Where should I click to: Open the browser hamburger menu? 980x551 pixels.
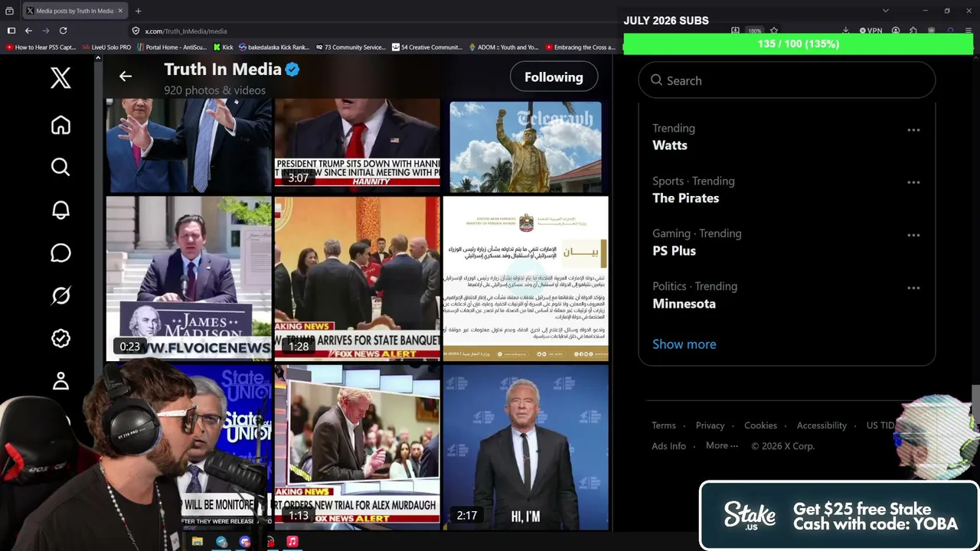click(x=969, y=31)
